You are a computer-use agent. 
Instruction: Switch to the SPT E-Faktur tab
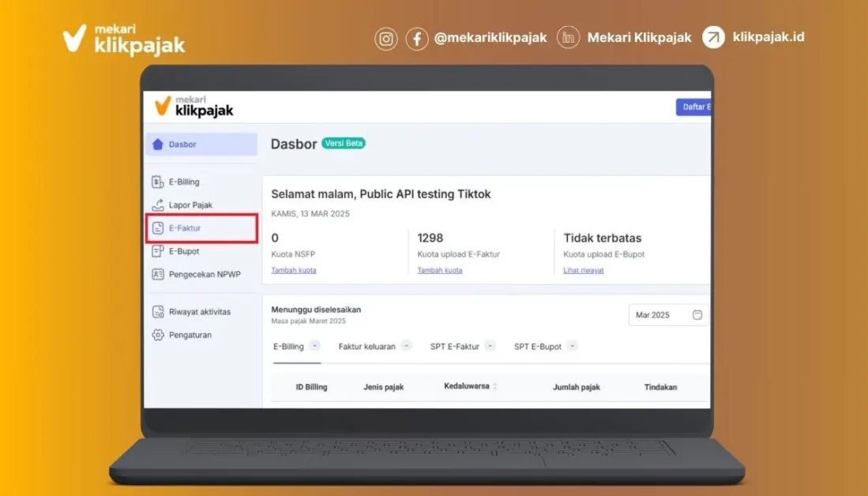tap(463, 347)
